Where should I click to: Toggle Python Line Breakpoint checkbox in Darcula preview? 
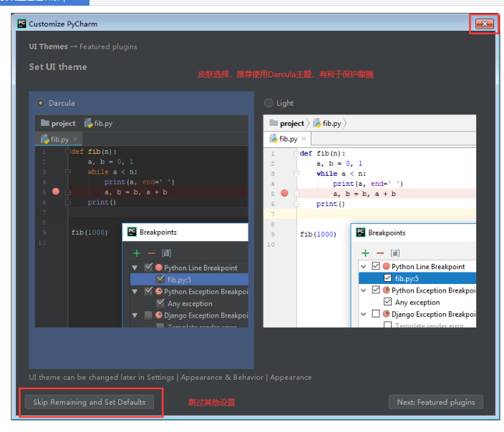(x=148, y=267)
